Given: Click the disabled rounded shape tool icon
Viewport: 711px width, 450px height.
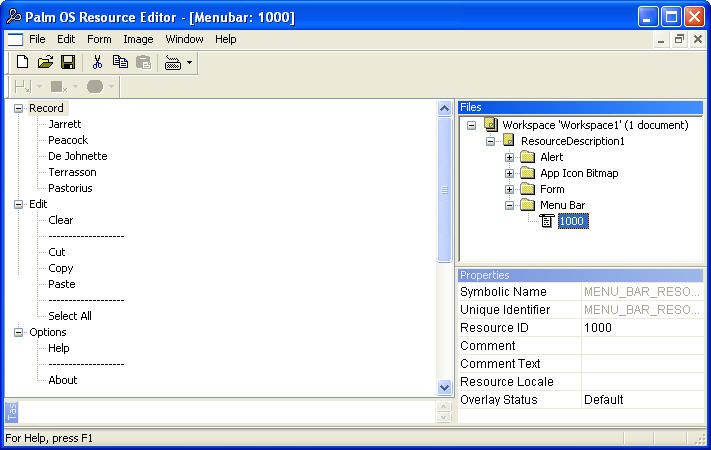Looking at the screenshot, I should pos(95,86).
